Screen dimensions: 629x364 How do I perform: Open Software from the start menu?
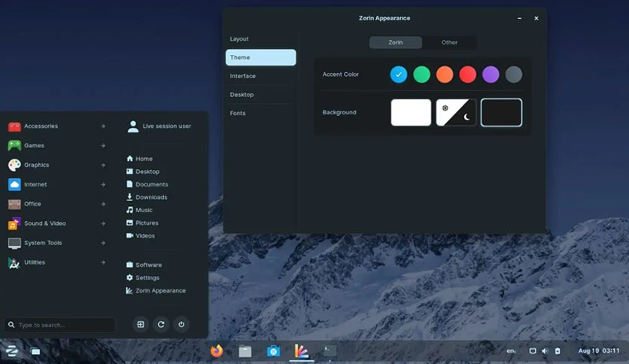click(x=144, y=265)
